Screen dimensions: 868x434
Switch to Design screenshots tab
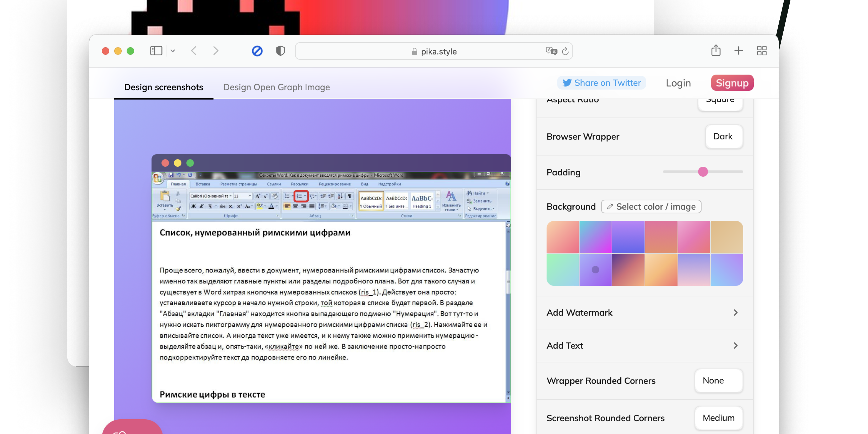click(164, 87)
